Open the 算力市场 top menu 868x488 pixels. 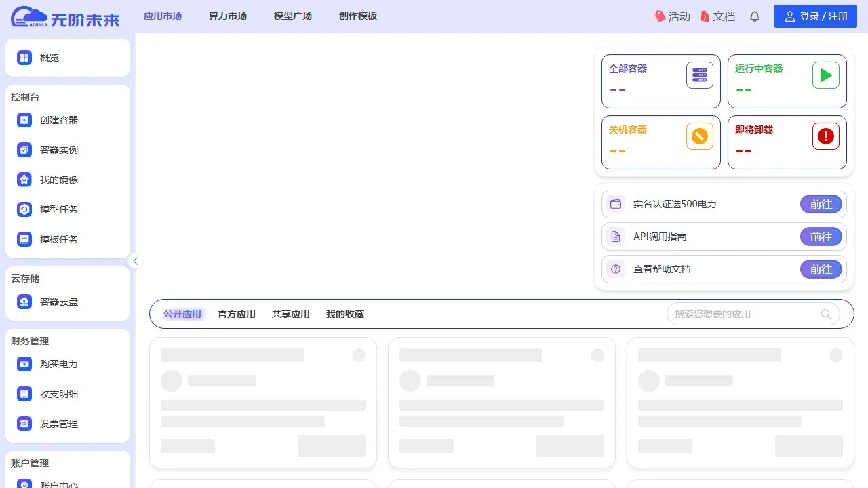point(228,16)
